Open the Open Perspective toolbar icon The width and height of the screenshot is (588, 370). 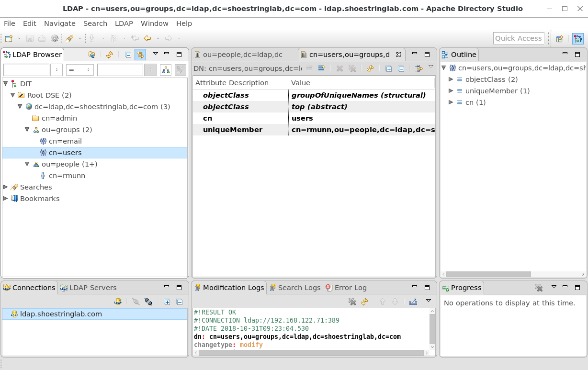[x=559, y=39]
